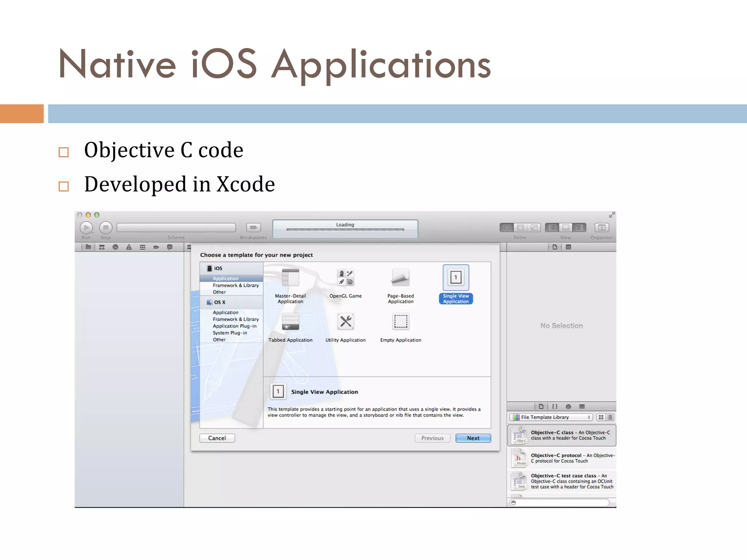Show the Breakpoint navigator icon

156,247
